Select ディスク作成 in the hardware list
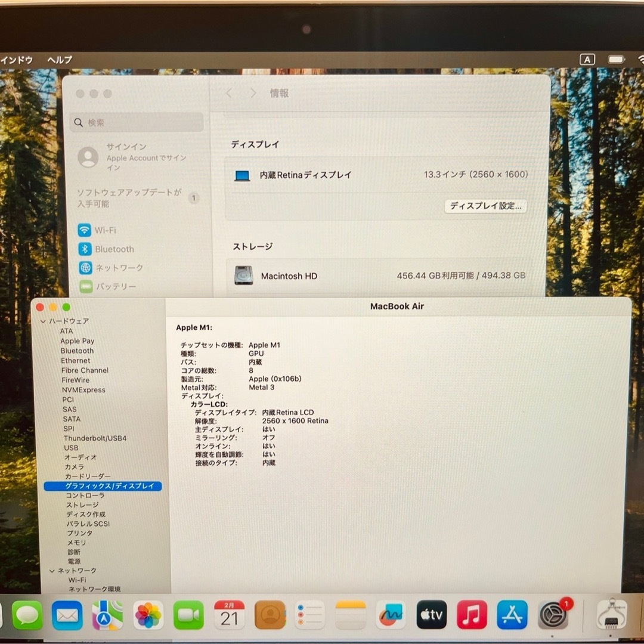The height and width of the screenshot is (644, 644). (86, 515)
